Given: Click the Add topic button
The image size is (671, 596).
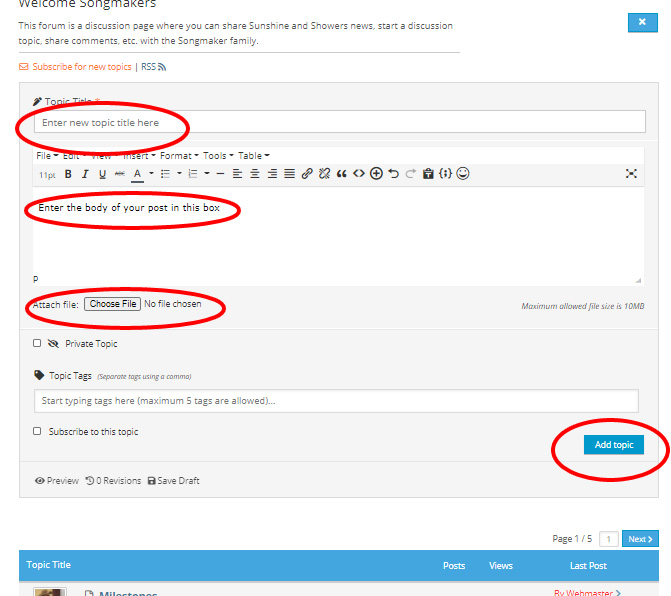Looking at the screenshot, I should point(613,445).
